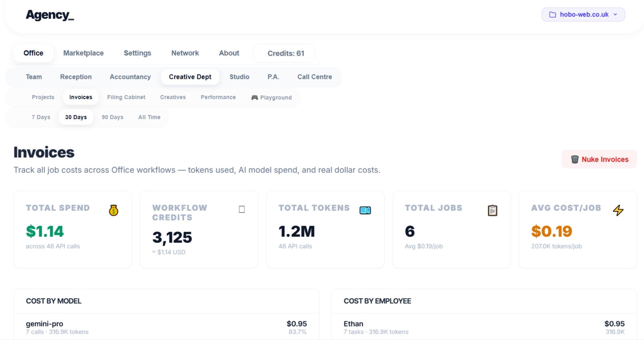Click the Workflow Credits card icon
Viewport: 644px width, 340px height.
[x=241, y=209]
